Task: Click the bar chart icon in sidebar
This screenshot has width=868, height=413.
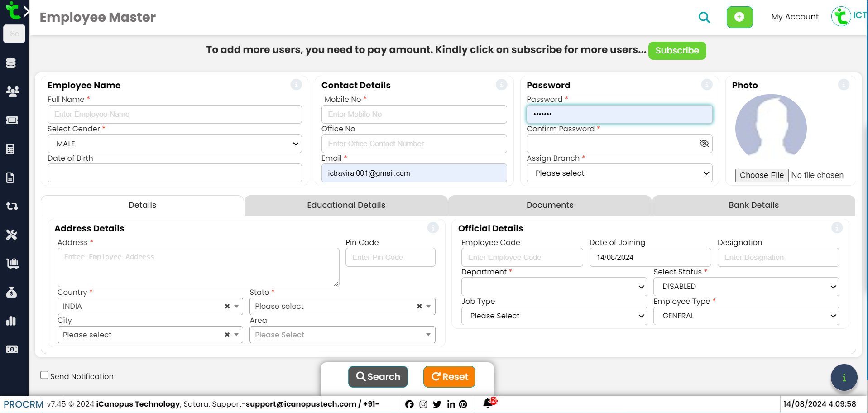Action: tap(11, 321)
